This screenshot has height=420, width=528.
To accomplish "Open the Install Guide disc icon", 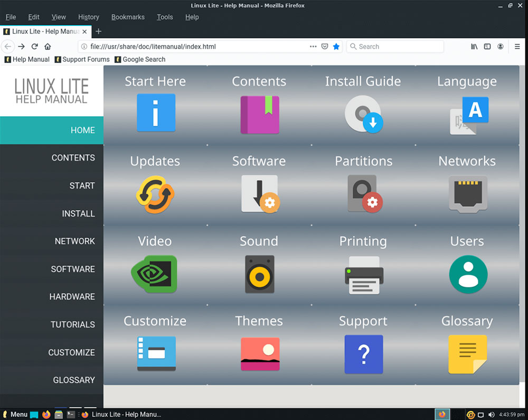I will pos(364,114).
